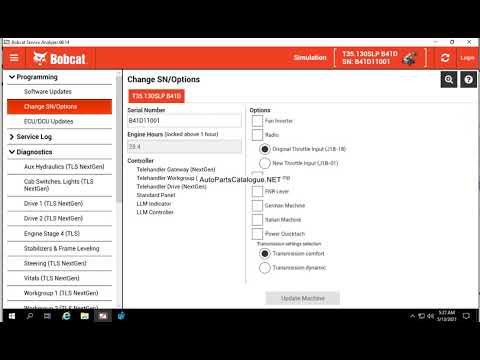Select Change SN/Options in the sidebar
The width and height of the screenshot is (480, 360).
(59, 107)
